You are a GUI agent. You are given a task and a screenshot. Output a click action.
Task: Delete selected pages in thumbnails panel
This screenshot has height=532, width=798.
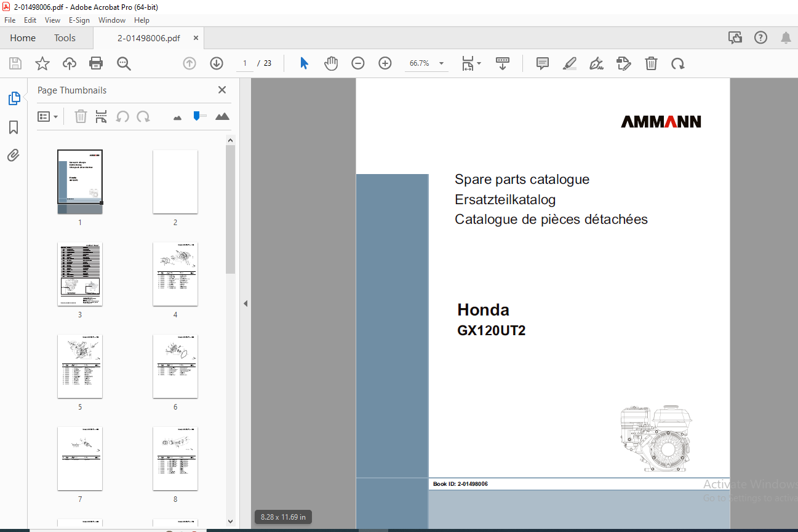(x=81, y=116)
